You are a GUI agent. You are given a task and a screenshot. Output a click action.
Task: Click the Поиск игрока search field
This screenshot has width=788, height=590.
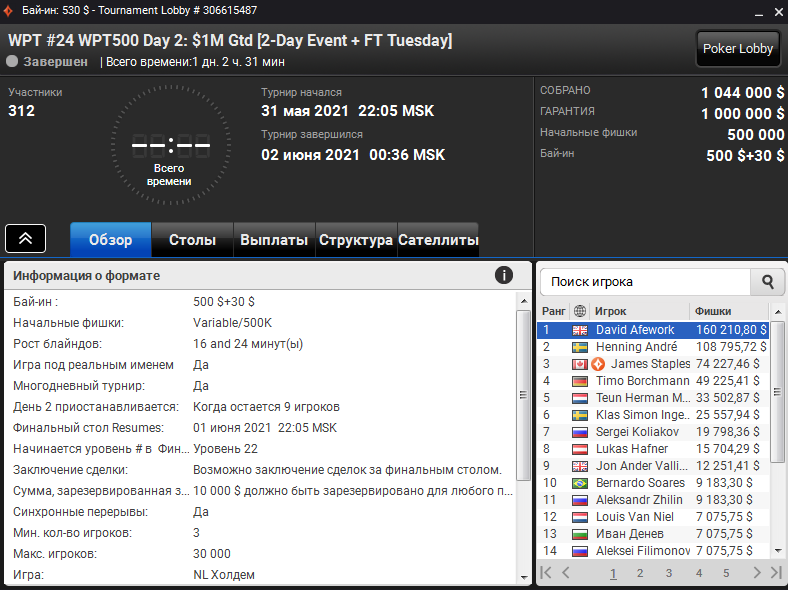(645, 282)
